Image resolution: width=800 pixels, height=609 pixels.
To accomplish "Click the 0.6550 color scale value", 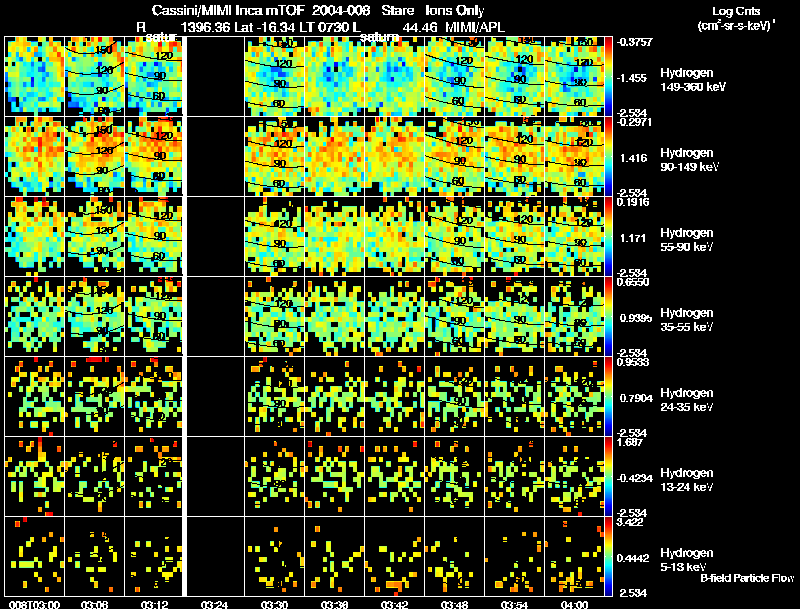I will 633,282.
